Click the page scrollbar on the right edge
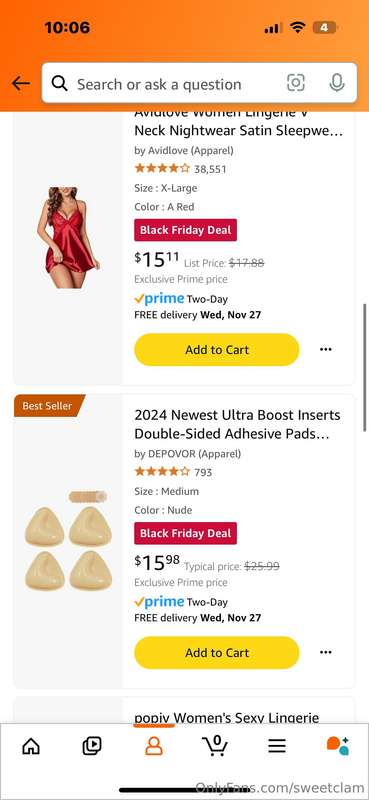This screenshot has width=369, height=800. pyautogui.click(x=365, y=367)
